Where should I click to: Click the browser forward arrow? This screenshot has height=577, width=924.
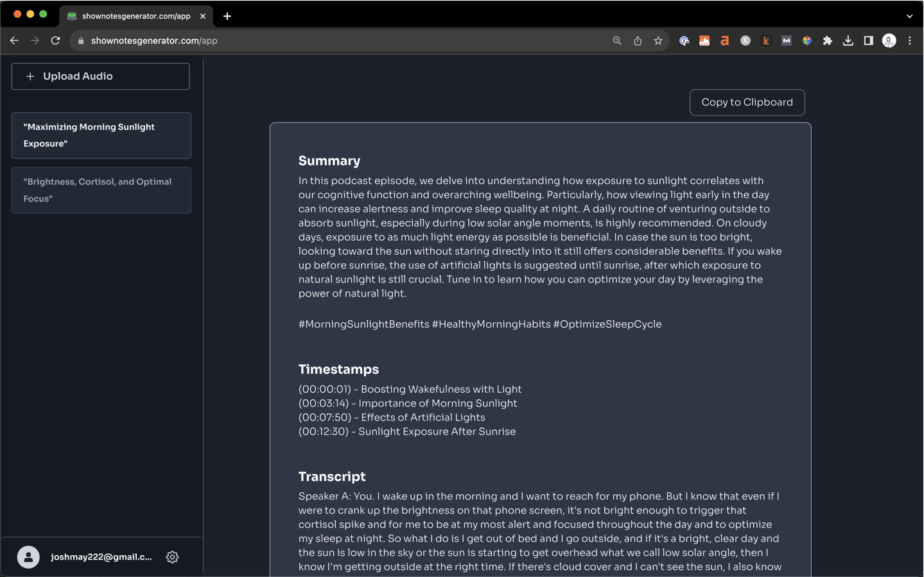click(35, 40)
